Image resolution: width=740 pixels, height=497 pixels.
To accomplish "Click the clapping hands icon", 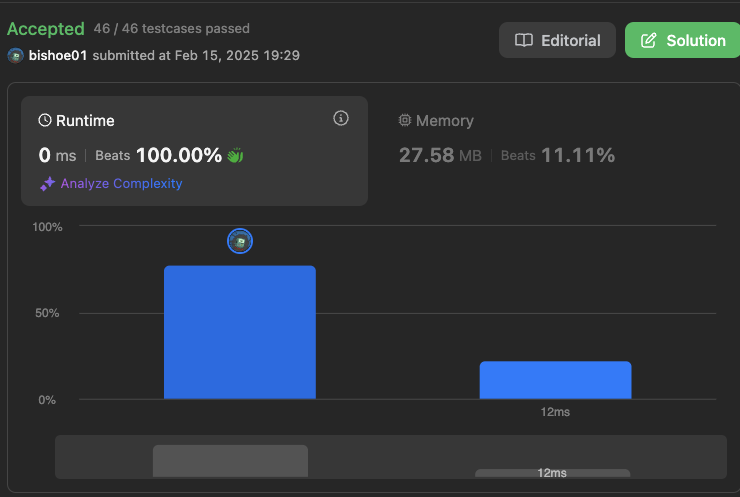I will 235,155.
